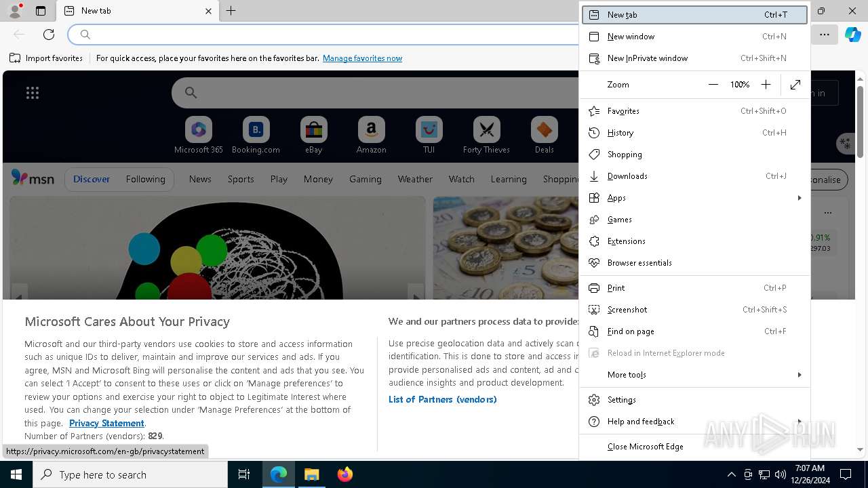Switch to the Discover tab on MSN
Image resolution: width=868 pixels, height=488 pixels.
pyautogui.click(x=92, y=179)
